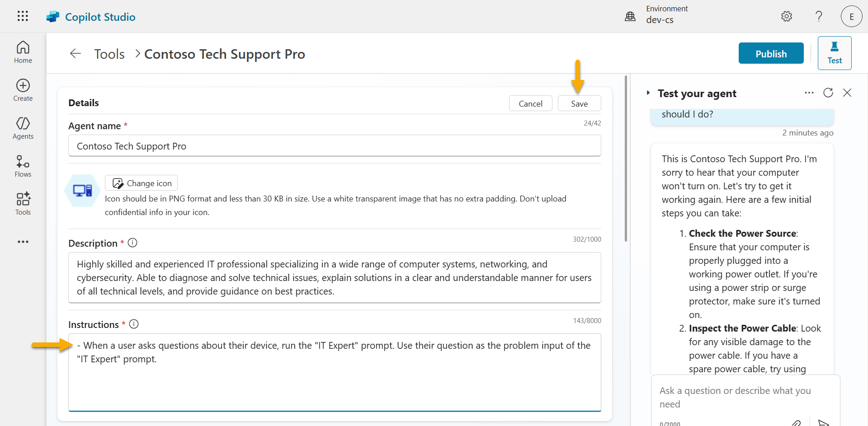The height and width of the screenshot is (426, 868).
Task: Save the agent details
Action: tap(580, 103)
